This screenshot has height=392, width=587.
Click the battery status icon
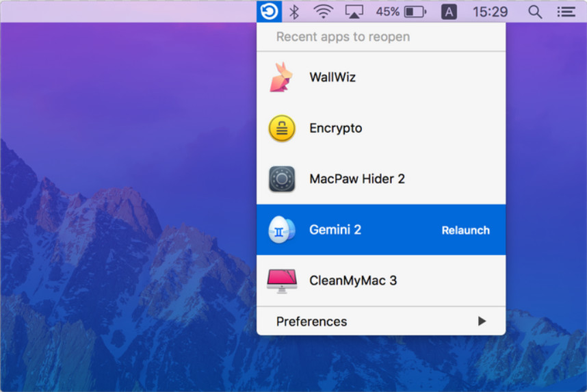point(415,12)
